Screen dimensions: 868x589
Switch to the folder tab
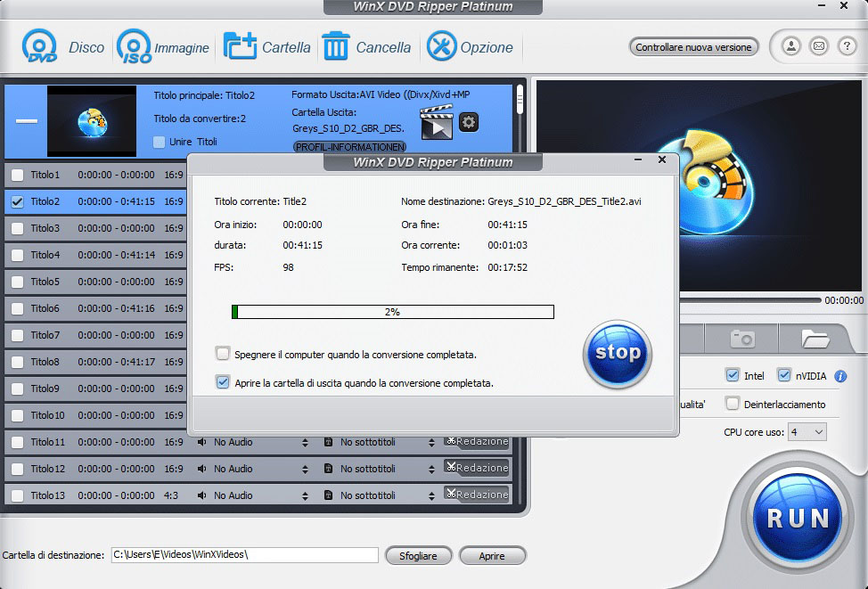[x=815, y=339]
